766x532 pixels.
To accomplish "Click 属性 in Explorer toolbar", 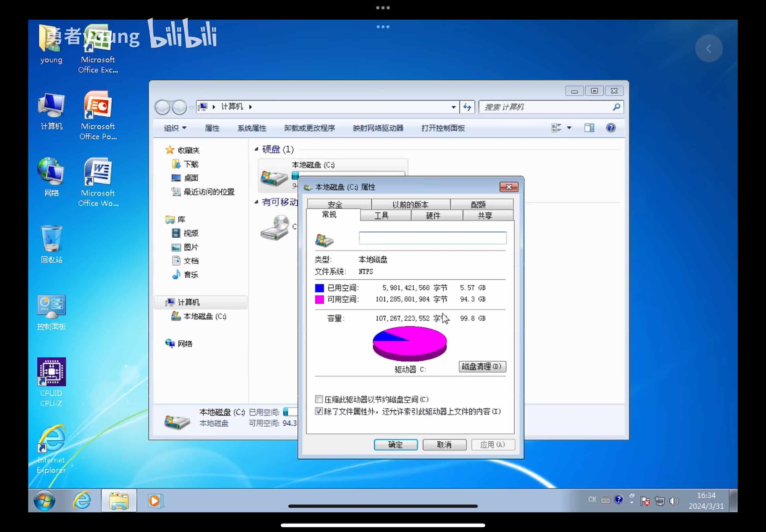I will (212, 128).
